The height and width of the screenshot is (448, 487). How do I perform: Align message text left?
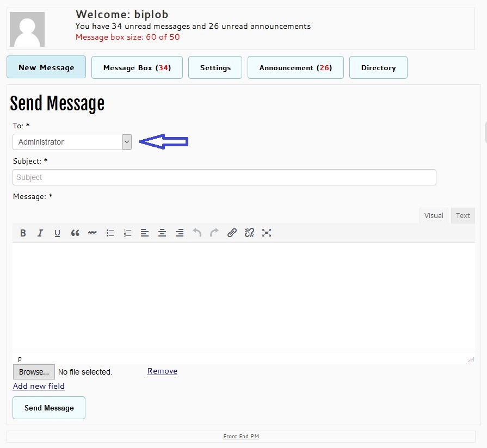coord(145,233)
